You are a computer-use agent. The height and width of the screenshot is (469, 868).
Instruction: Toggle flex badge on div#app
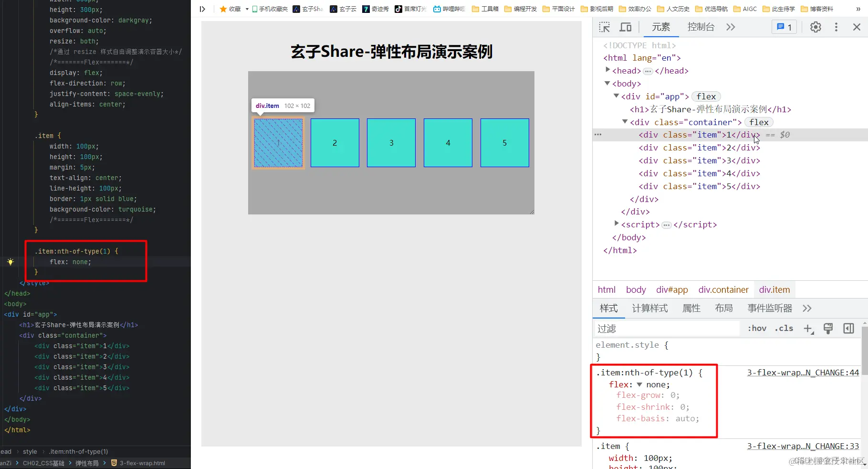tap(706, 96)
